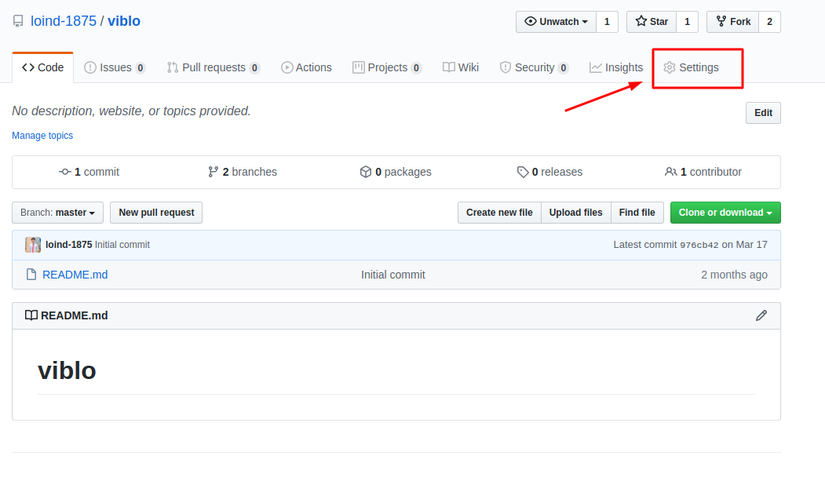
Task: Click the branch icon beside 2 branches
Action: click(213, 172)
